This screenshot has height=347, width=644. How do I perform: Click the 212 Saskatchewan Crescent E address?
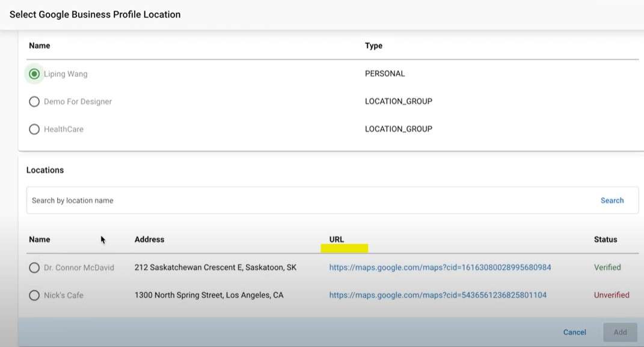[215, 268]
